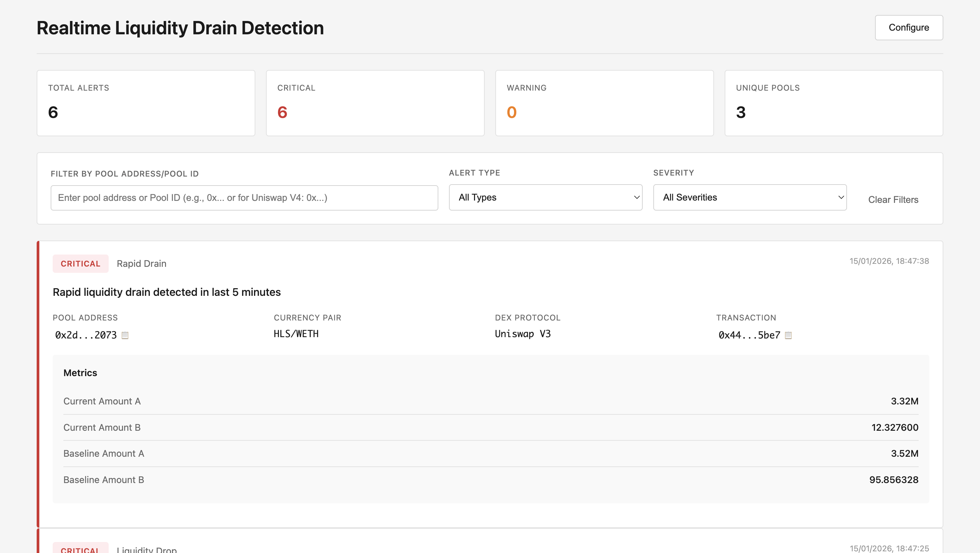
Task: Click the truncated pool address 0x2d...2073
Action: click(86, 335)
